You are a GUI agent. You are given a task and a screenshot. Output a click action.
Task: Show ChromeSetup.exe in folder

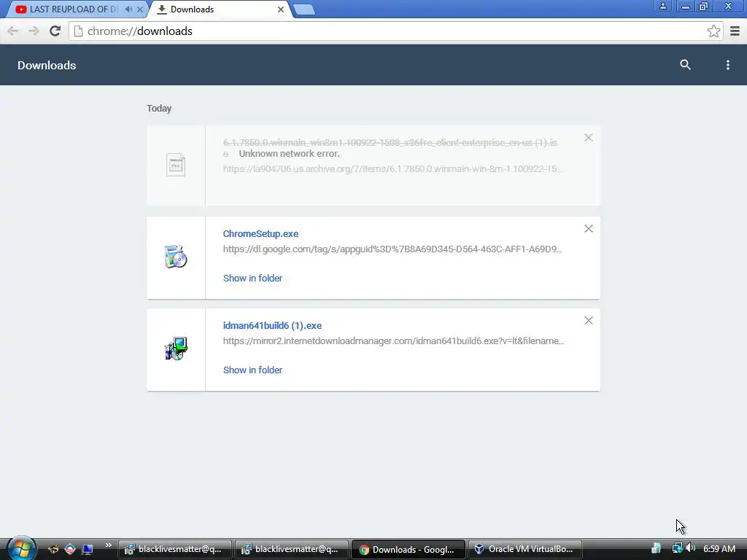(252, 278)
